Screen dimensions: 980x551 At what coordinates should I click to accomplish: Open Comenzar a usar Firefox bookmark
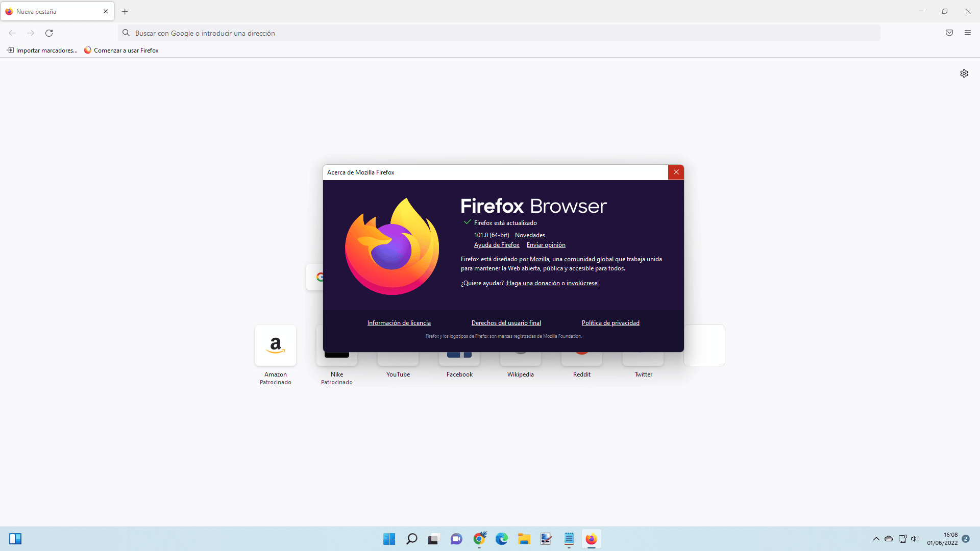(x=121, y=51)
